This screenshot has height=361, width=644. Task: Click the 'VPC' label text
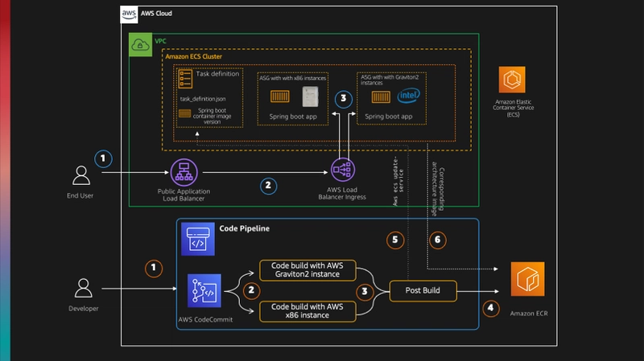[160, 41]
